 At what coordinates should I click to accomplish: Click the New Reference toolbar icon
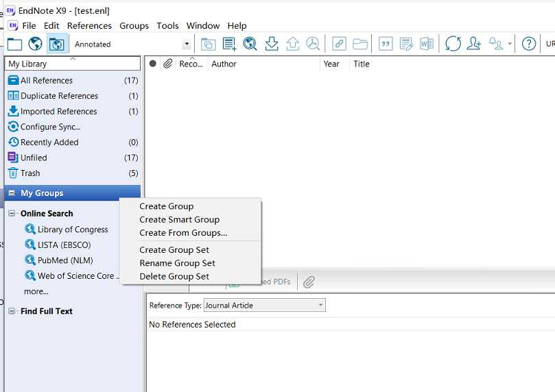[229, 44]
